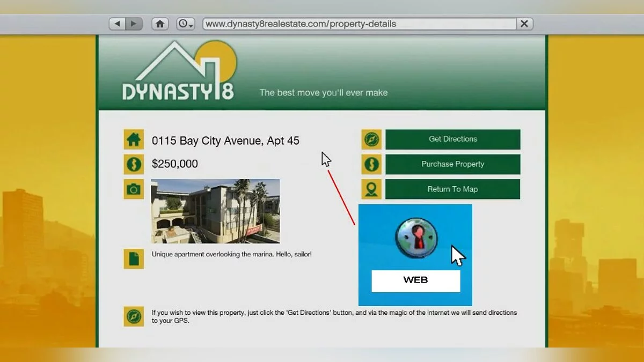Click the camera icon beside the photo
This screenshot has width=644, height=362.
(x=134, y=189)
